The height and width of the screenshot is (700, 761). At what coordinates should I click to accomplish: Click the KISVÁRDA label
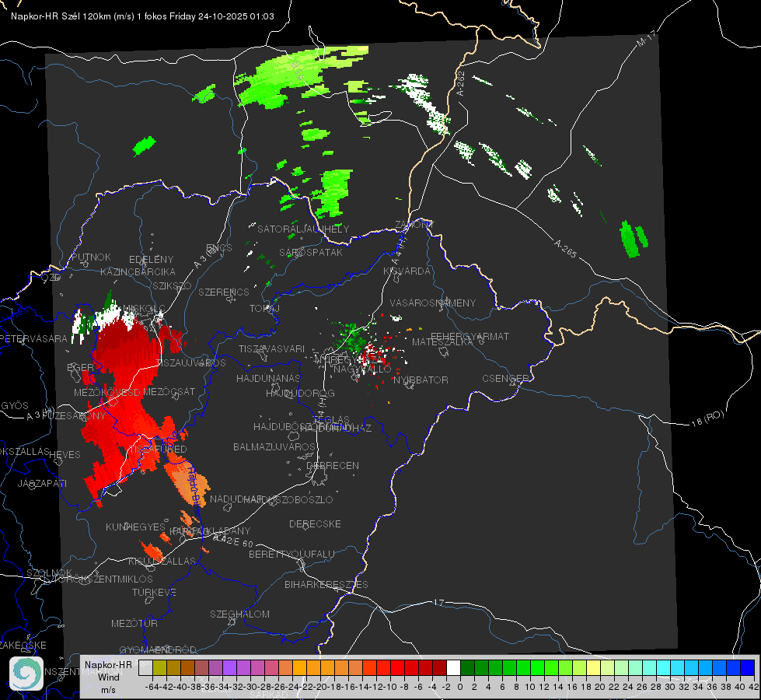pos(407,271)
